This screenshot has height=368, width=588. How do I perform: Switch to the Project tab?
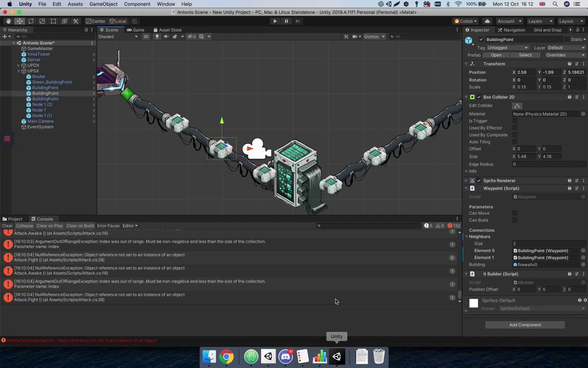click(x=12, y=219)
